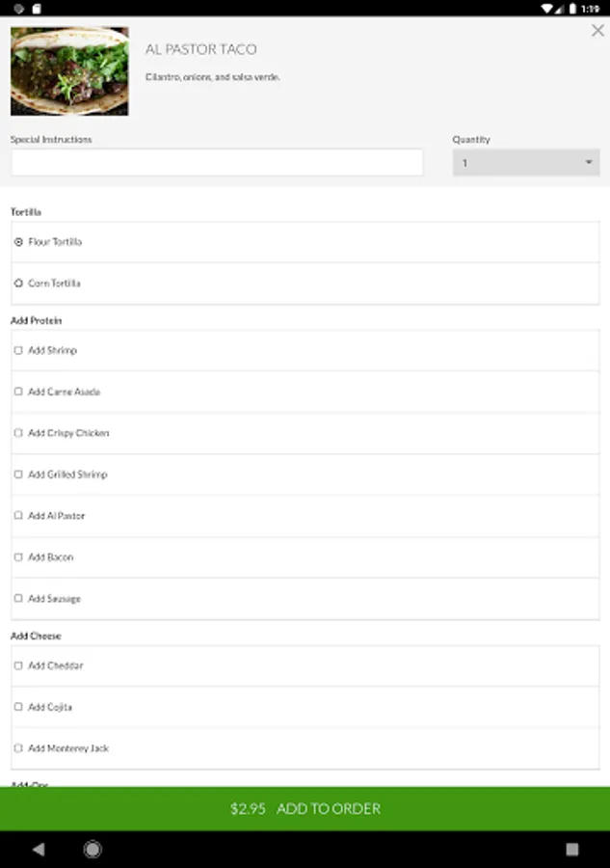Viewport: 610px width, 868px height.
Task: Check the Add Shrimp box
Action: pos(18,351)
